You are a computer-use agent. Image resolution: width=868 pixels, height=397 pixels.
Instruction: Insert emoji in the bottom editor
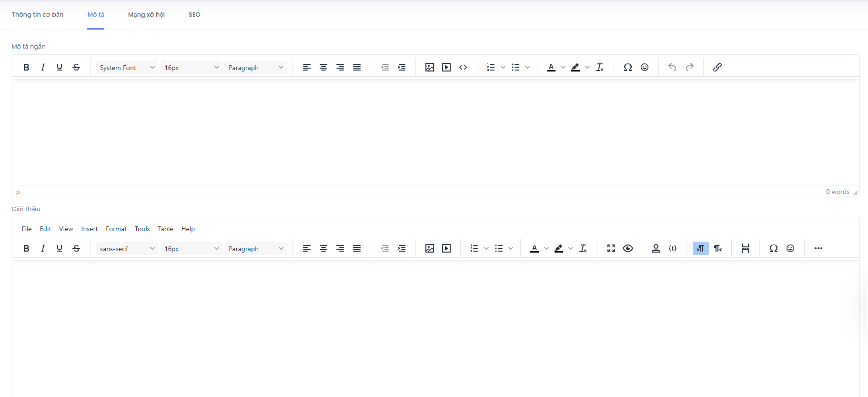[x=790, y=248]
